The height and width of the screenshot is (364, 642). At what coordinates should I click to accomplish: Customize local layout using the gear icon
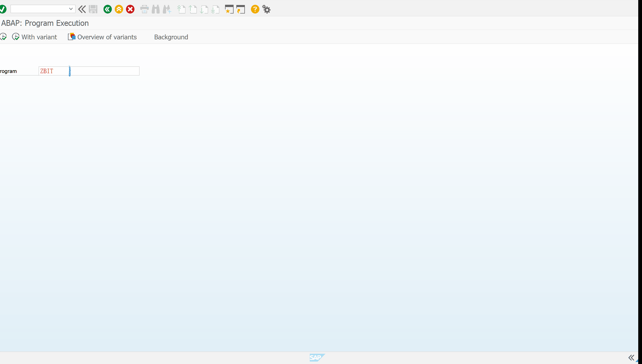tap(266, 9)
